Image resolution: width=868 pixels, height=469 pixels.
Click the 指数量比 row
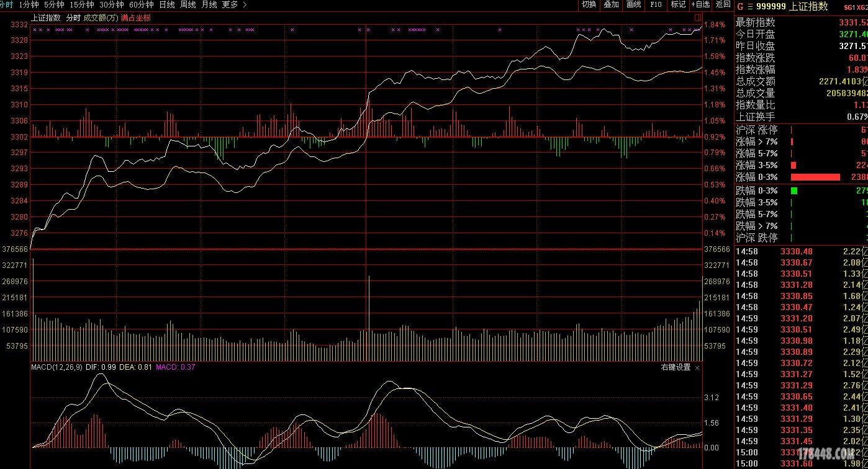tap(802, 105)
